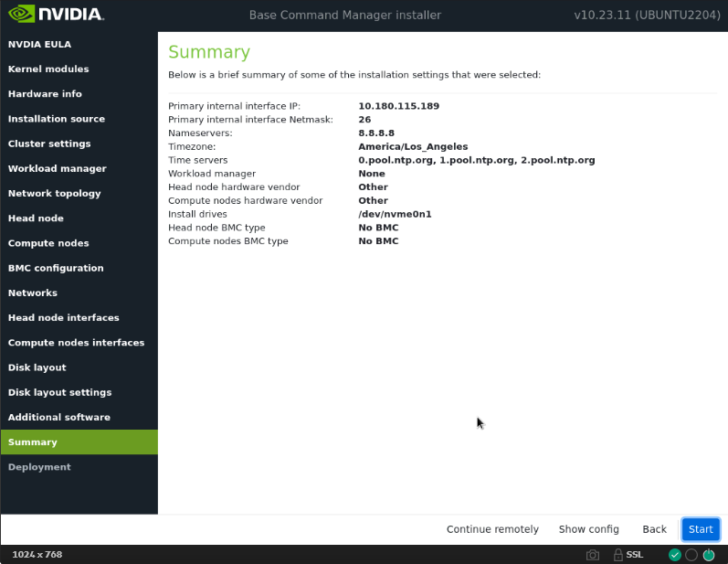Click the green checkmark status icon

674,555
